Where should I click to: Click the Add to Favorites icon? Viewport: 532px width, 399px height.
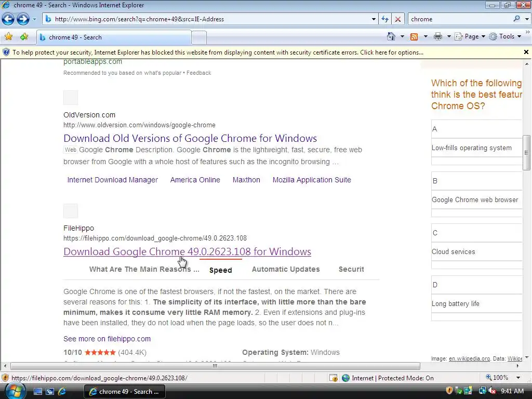[x=24, y=37]
